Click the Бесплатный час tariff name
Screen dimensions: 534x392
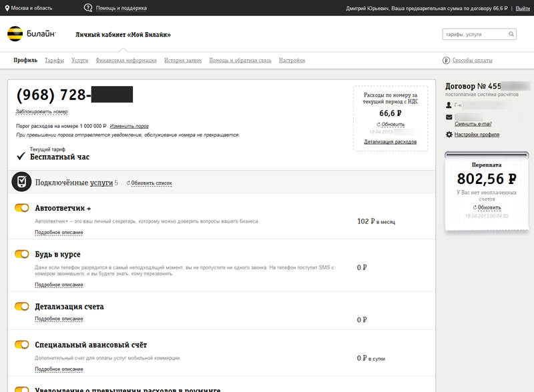coord(59,157)
